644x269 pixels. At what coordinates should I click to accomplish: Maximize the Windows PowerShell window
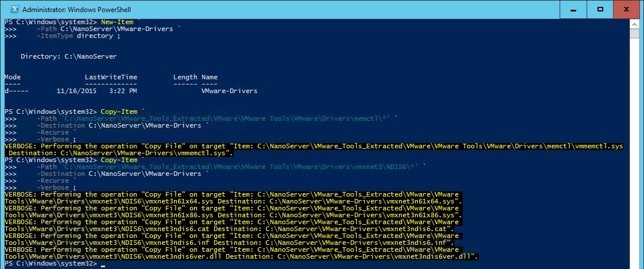pos(600,9)
